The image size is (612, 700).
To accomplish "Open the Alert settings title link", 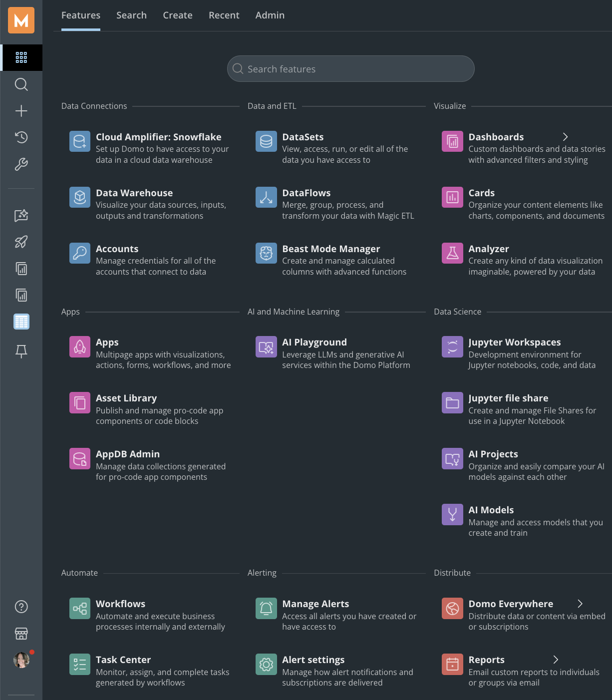I will coord(313,660).
